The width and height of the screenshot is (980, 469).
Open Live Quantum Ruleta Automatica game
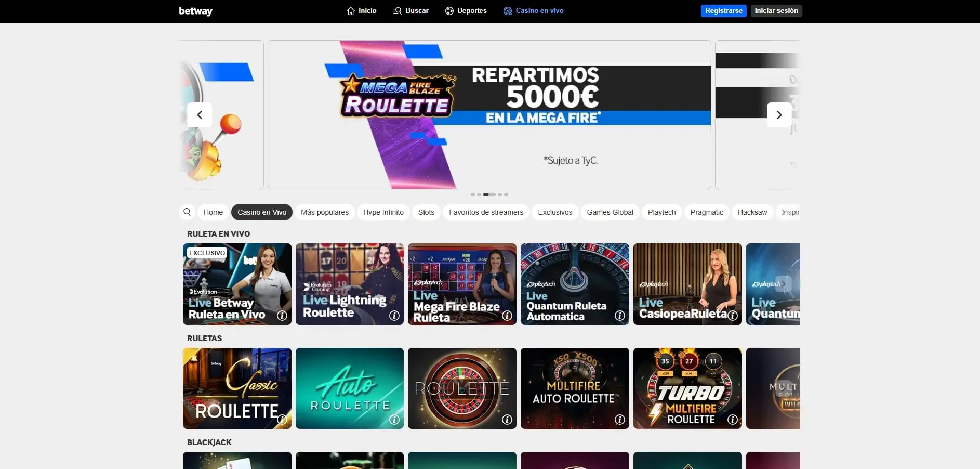(x=575, y=284)
